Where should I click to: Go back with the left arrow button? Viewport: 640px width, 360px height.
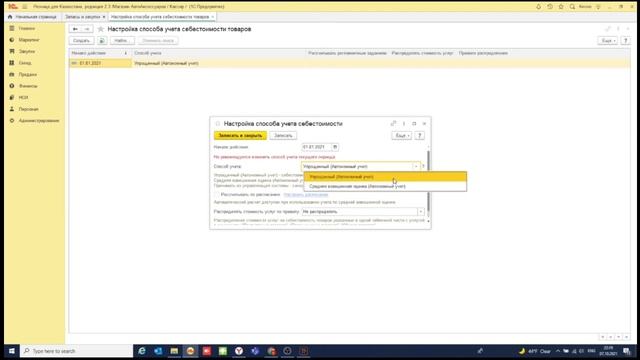(x=75, y=29)
